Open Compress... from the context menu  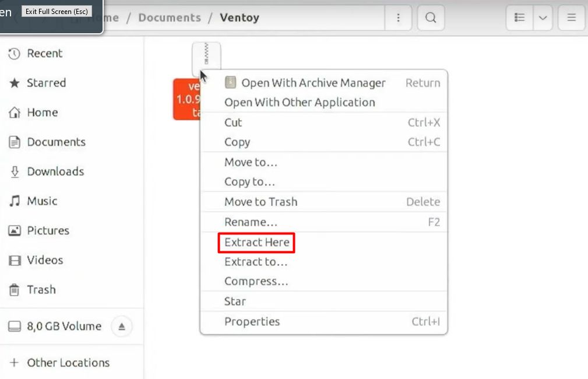pos(257,281)
